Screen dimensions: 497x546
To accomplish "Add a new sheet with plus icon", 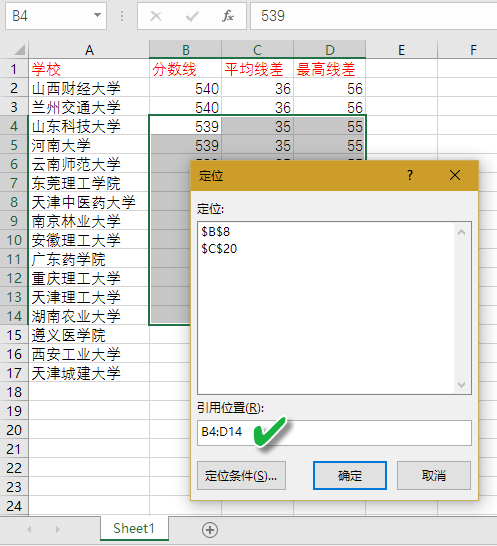I will pos(210,530).
